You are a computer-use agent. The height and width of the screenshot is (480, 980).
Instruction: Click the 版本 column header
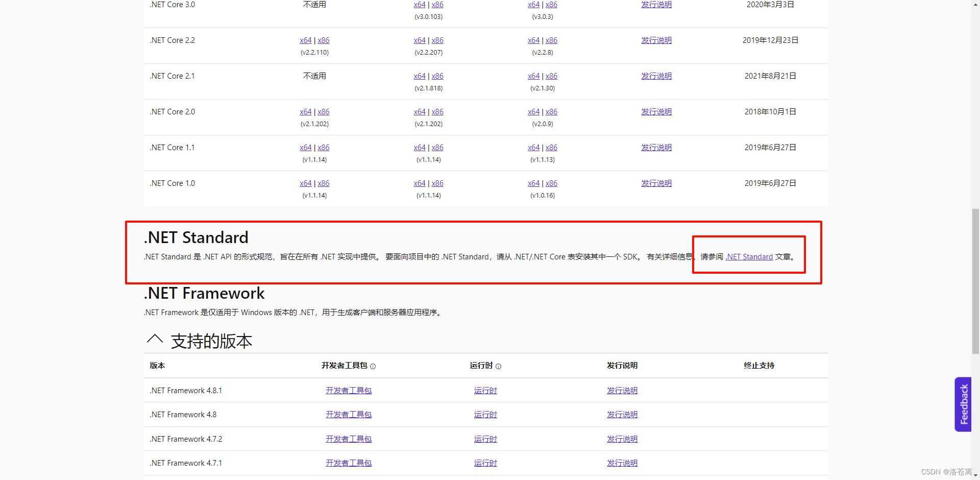[x=157, y=366]
